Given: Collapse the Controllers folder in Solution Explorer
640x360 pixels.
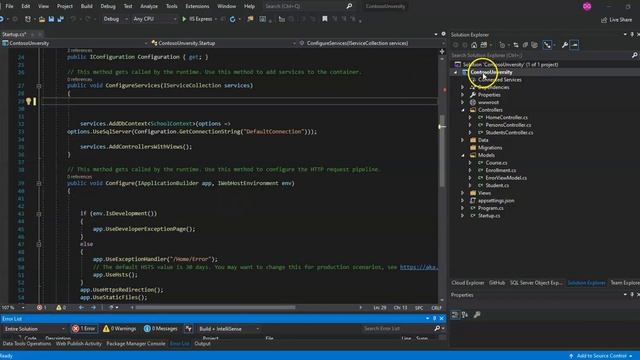Looking at the screenshot, I should click(x=463, y=110).
